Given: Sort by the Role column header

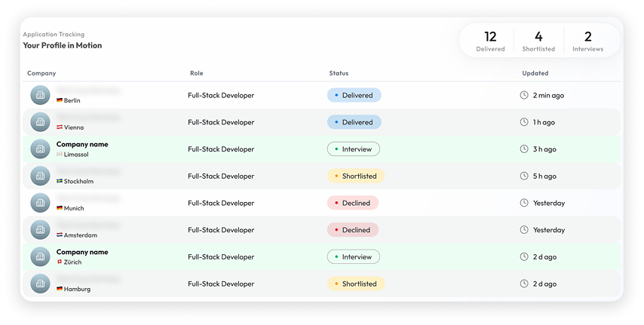Looking at the screenshot, I should [x=196, y=73].
